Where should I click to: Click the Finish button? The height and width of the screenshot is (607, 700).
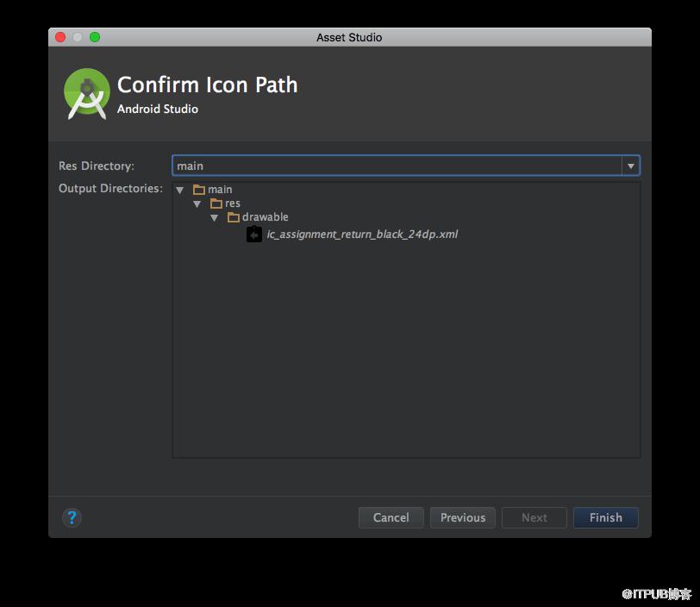606,517
